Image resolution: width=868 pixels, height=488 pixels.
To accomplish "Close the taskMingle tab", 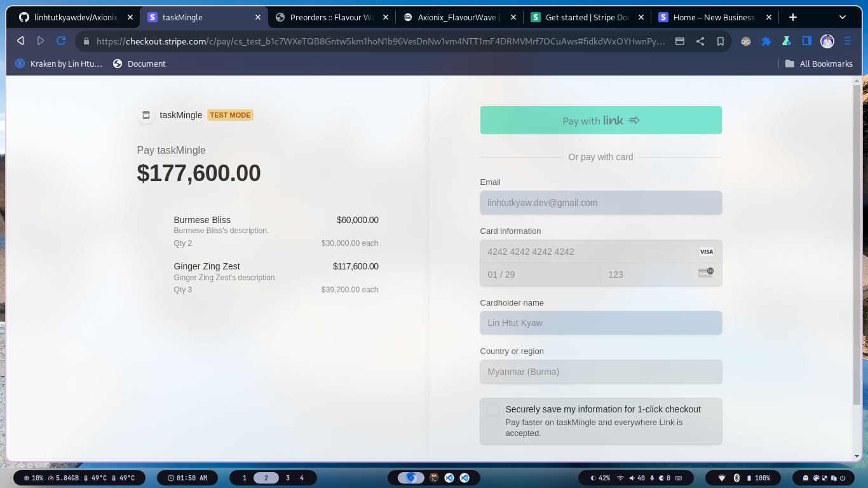I will [x=258, y=17].
